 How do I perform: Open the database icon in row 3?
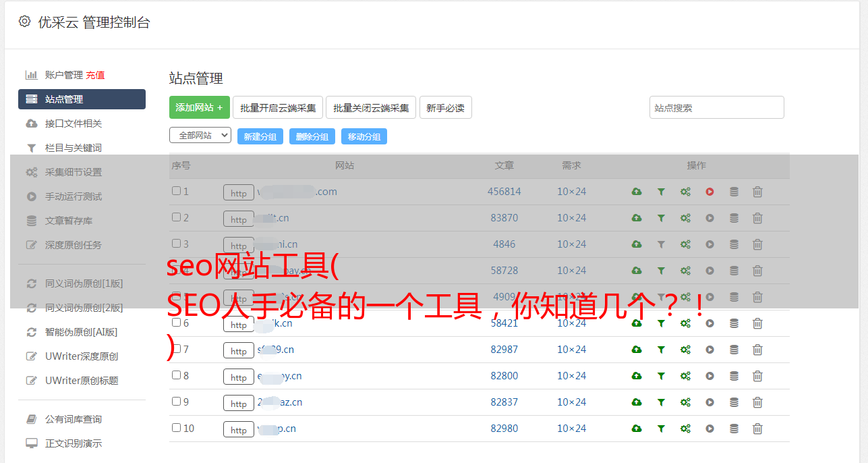pyautogui.click(x=734, y=244)
